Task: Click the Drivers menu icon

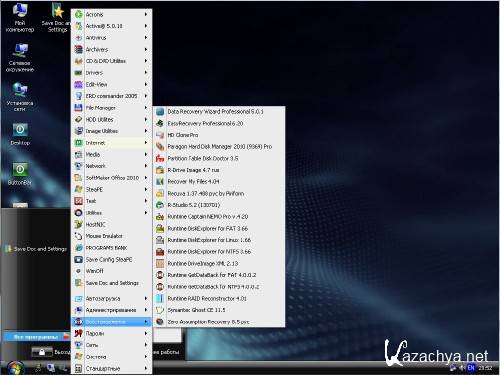Action: coord(78,73)
